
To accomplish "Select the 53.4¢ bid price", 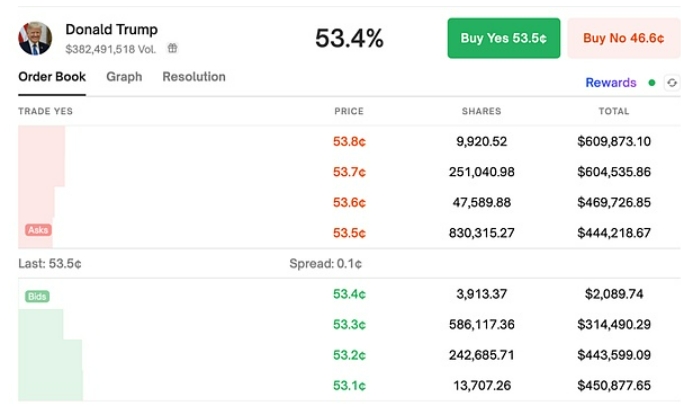I will tap(349, 294).
